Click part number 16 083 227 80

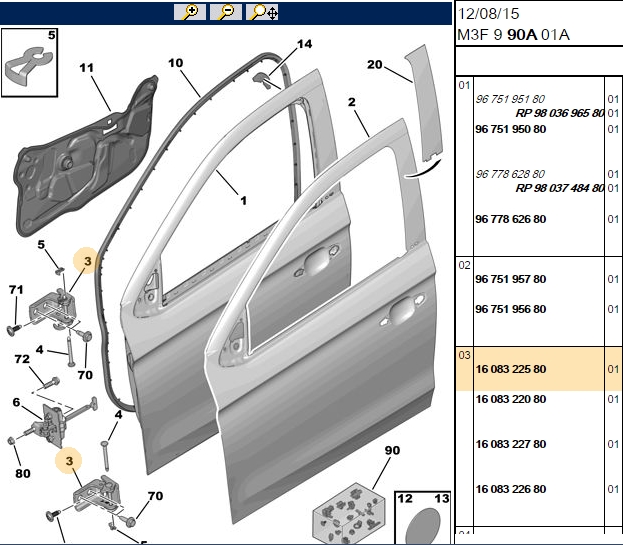[511, 444]
